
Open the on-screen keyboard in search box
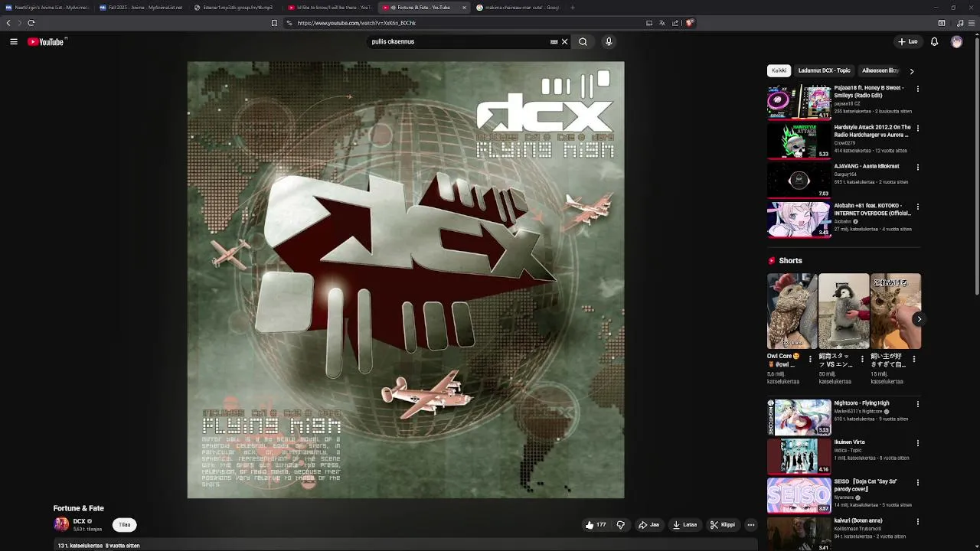554,42
